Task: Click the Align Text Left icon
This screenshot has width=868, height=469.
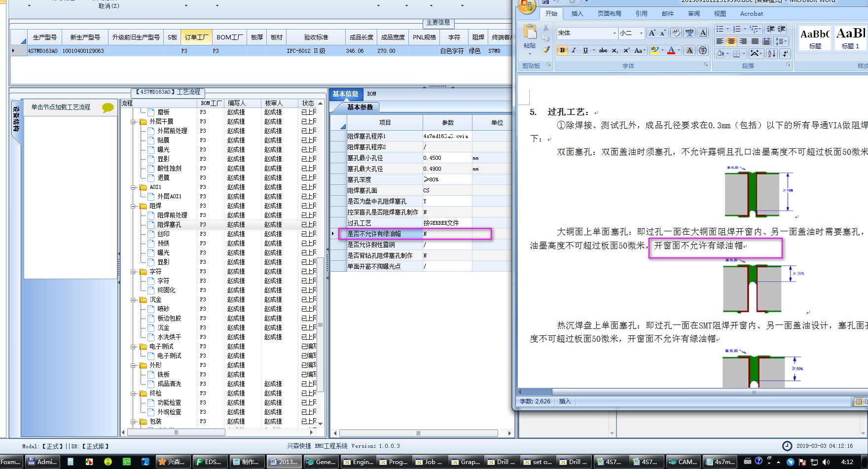Action: [x=720, y=41]
